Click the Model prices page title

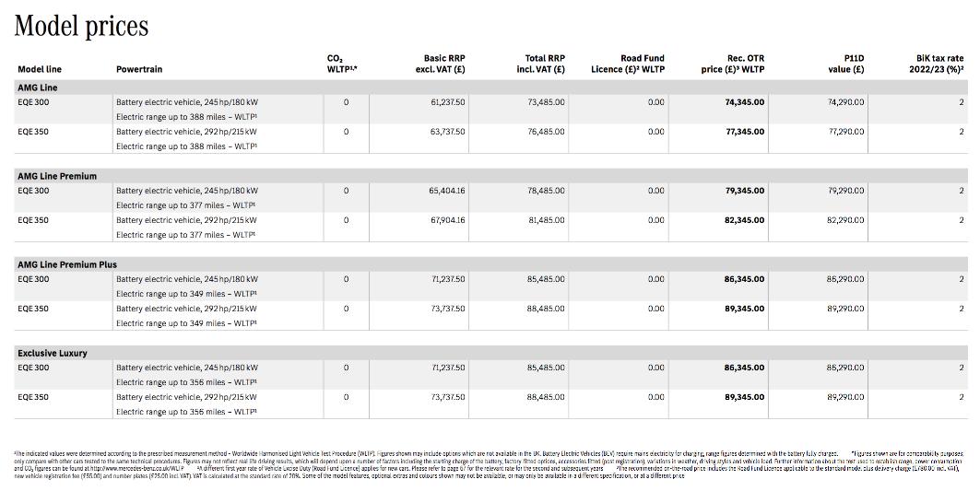tap(81, 27)
